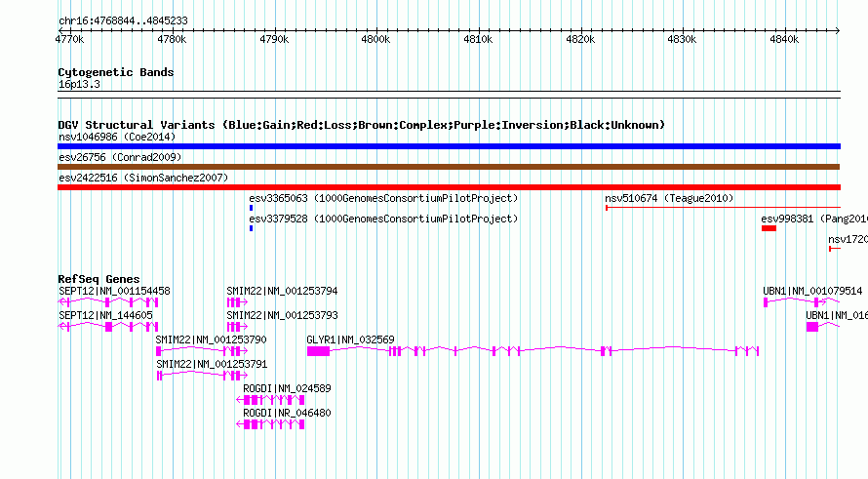Image resolution: width=868 pixels, height=479 pixels.
Task: Click the 4780k ruler tick label
Action: (172, 39)
